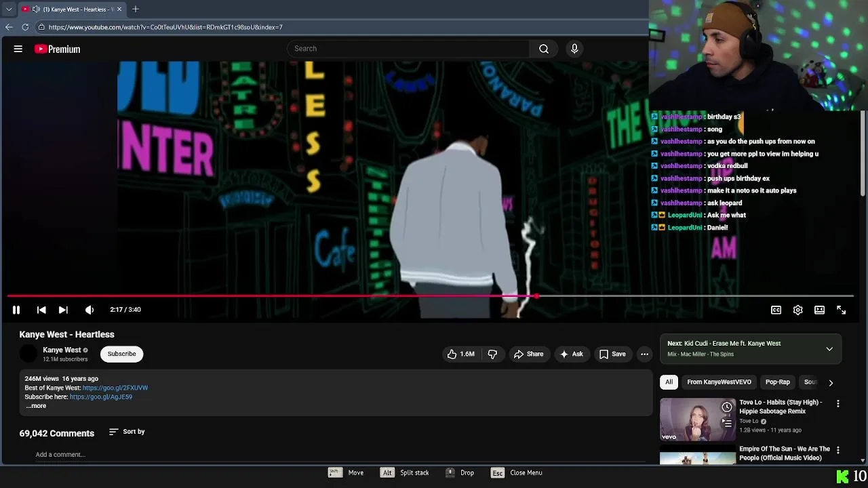Click the YouTube search input field

pos(408,49)
